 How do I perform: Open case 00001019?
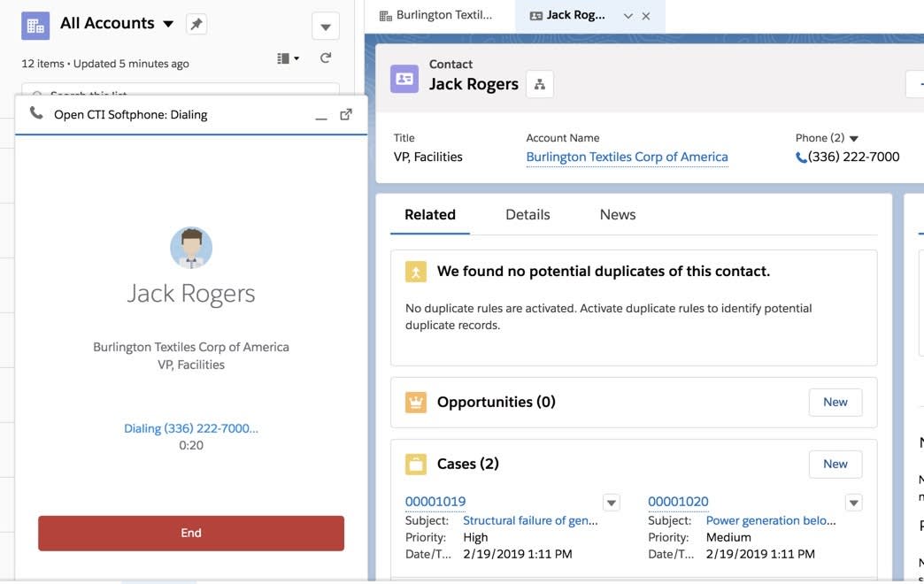point(435,502)
